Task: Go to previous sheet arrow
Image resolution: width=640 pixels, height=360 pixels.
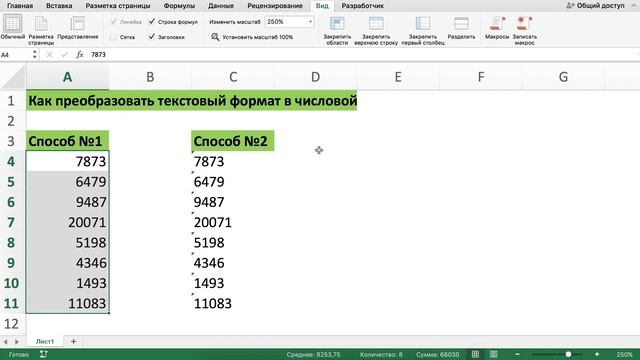Action: click(x=6, y=341)
